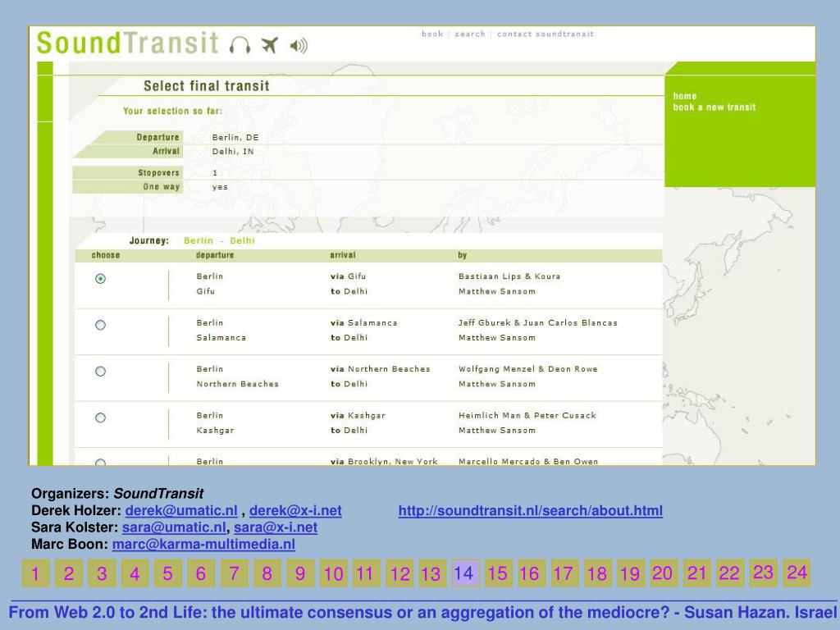Go to slide 24
Viewport: 840px width, 630px height.
(797, 573)
